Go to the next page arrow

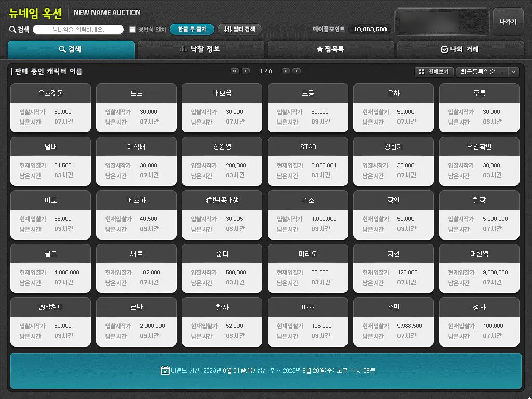tap(285, 71)
